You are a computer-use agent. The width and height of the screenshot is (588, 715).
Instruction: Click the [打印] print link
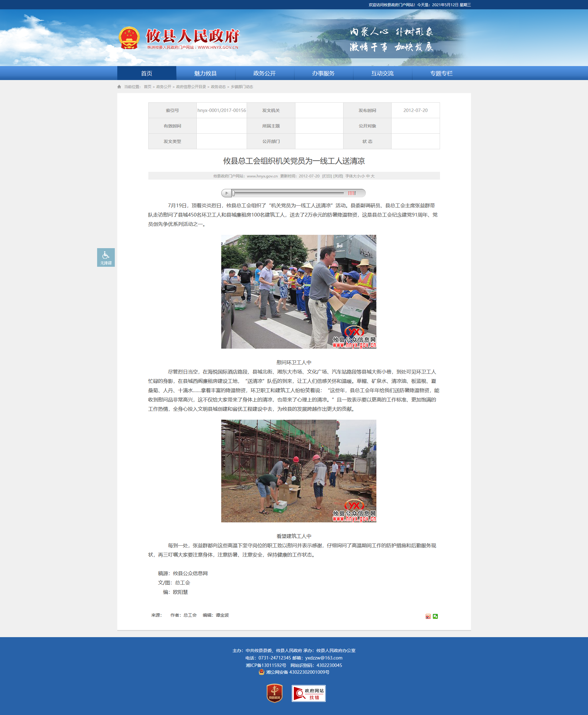[327, 176]
